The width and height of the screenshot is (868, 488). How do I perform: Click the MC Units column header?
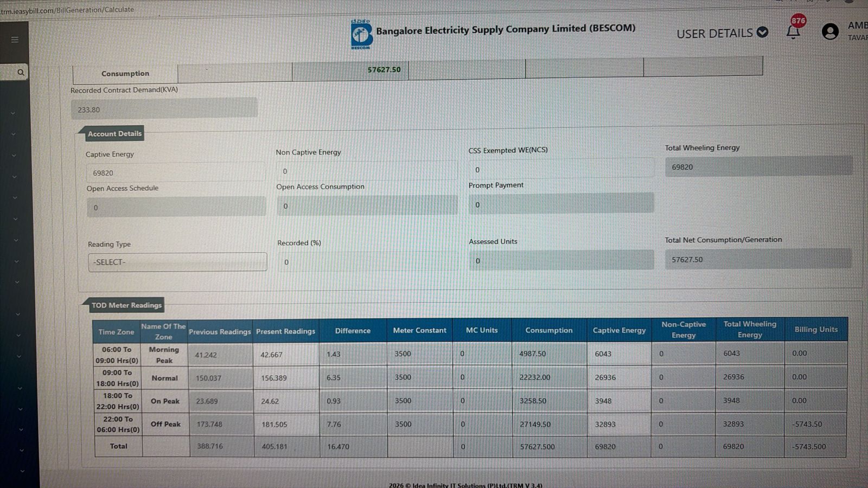[482, 330]
